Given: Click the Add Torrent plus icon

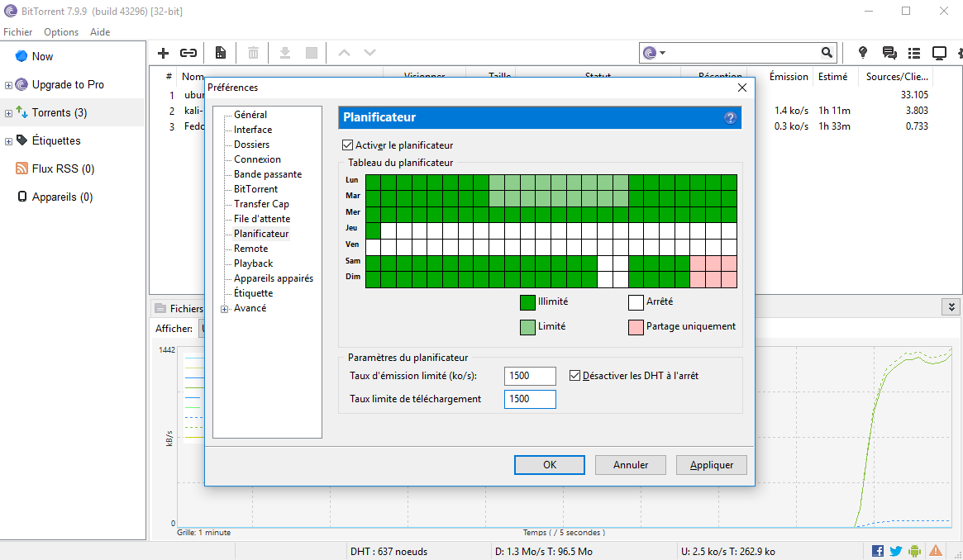Looking at the screenshot, I should point(164,53).
